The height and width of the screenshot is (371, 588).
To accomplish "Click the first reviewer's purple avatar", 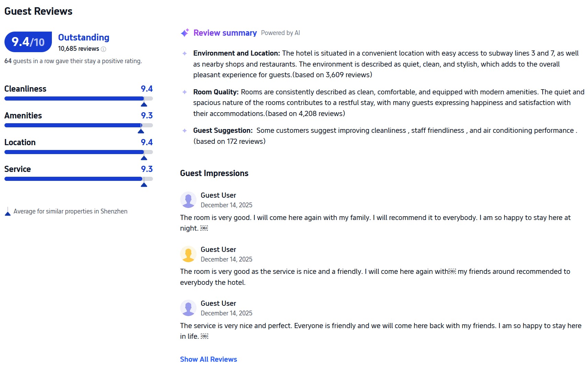I will 188,200.
